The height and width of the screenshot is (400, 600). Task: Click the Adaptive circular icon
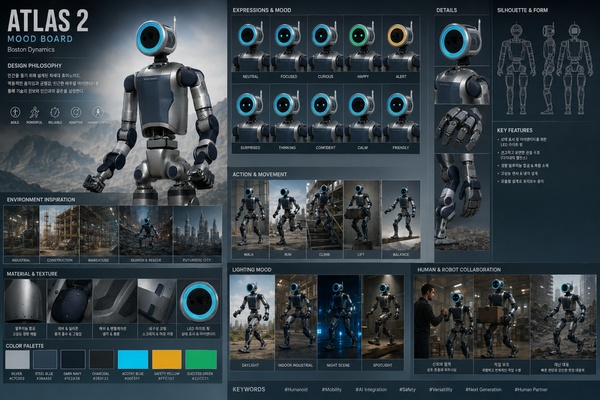point(76,113)
